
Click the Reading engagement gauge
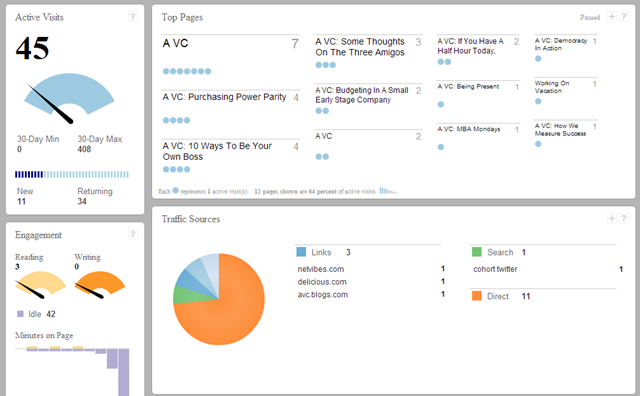[x=40, y=285]
